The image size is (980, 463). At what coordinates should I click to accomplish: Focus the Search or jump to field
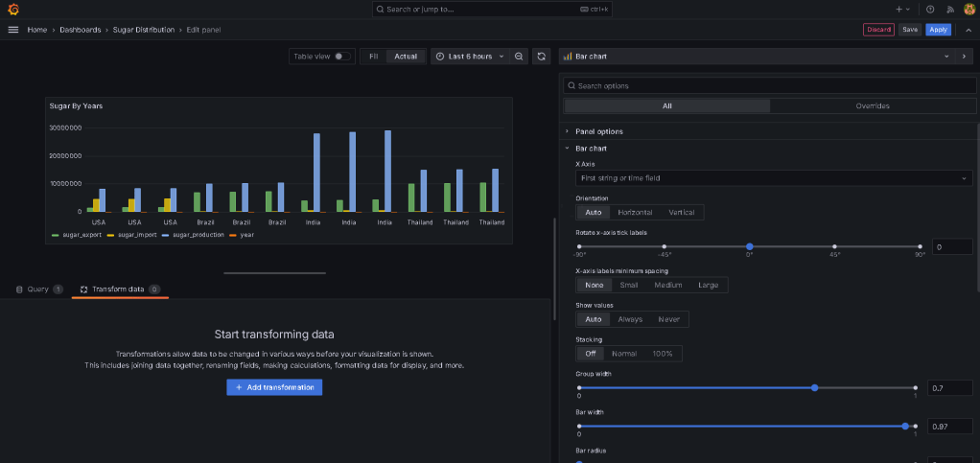click(493, 10)
